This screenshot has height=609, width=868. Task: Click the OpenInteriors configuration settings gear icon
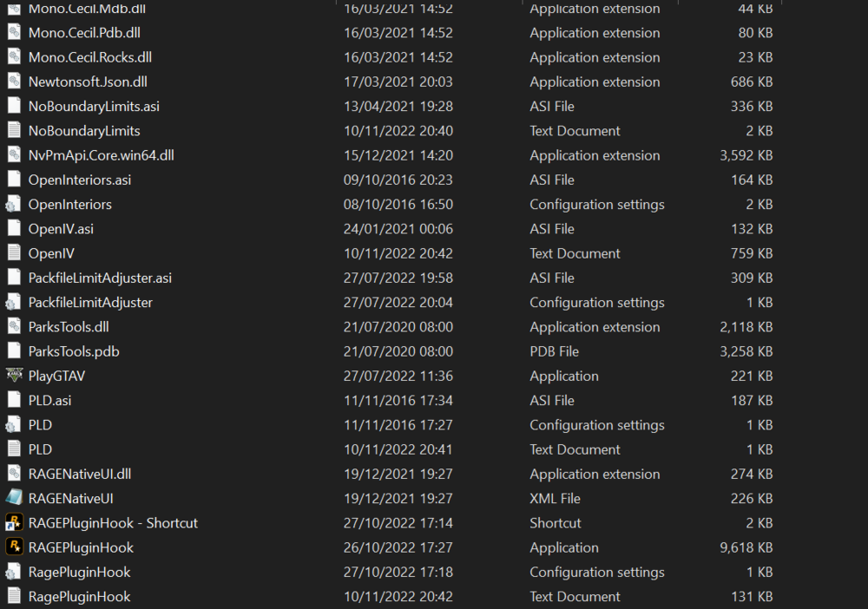tap(14, 205)
